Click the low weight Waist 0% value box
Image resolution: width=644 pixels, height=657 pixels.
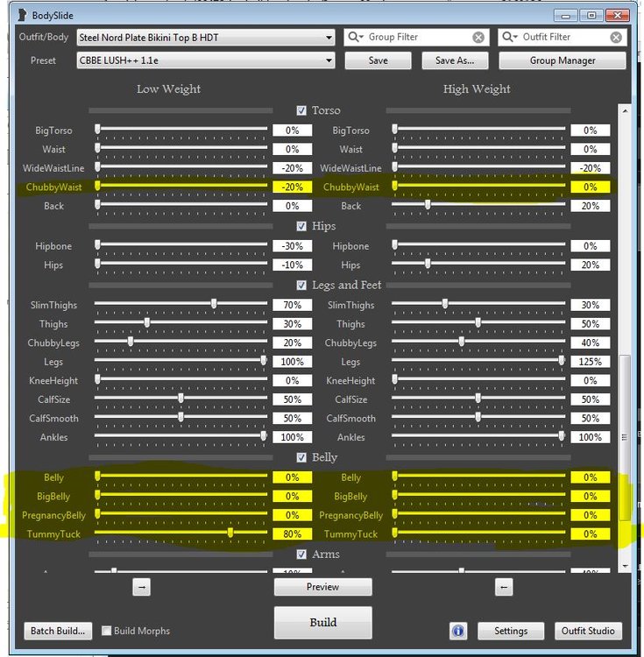pyautogui.click(x=292, y=149)
